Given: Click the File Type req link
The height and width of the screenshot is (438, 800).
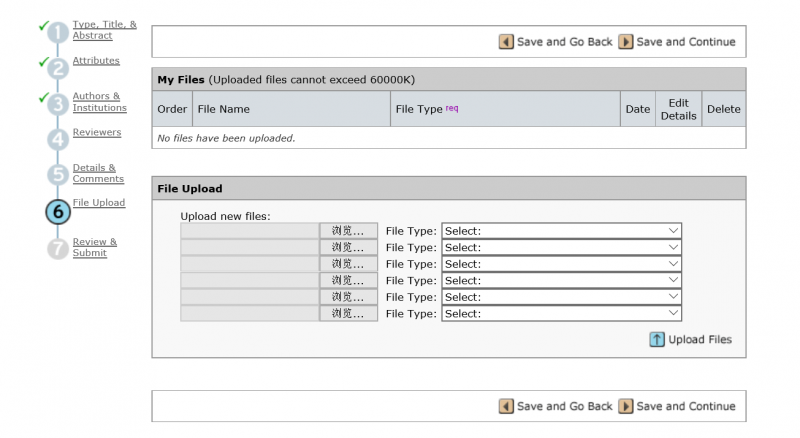Looking at the screenshot, I should pos(452,108).
